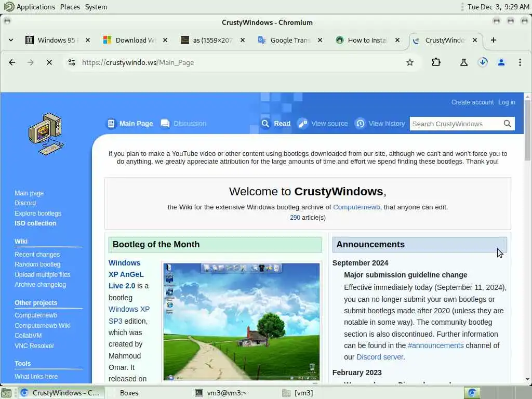Image resolution: width=532 pixels, height=399 pixels.
Task: Open Discord in the sidebar
Action: [x=25, y=203]
